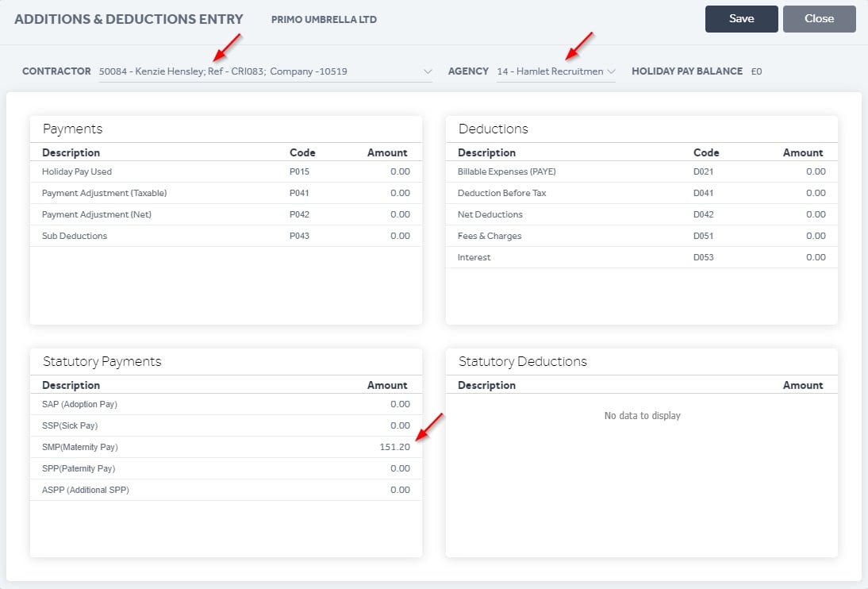Image resolution: width=868 pixels, height=589 pixels.
Task: Close the Additions & Deductions Entry dialog
Action: click(819, 19)
